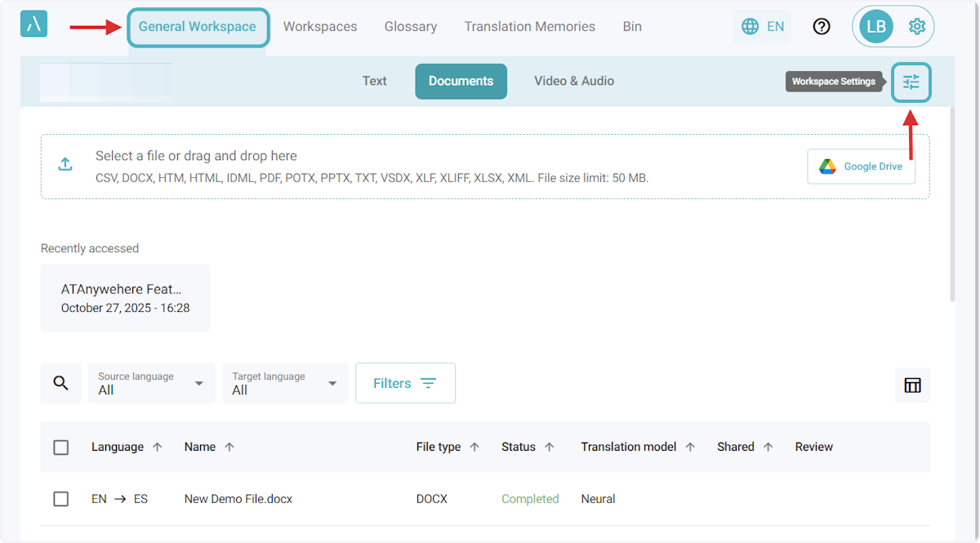Check the New Demo File.docx row checkbox
This screenshot has height=543, width=980.
(61, 499)
